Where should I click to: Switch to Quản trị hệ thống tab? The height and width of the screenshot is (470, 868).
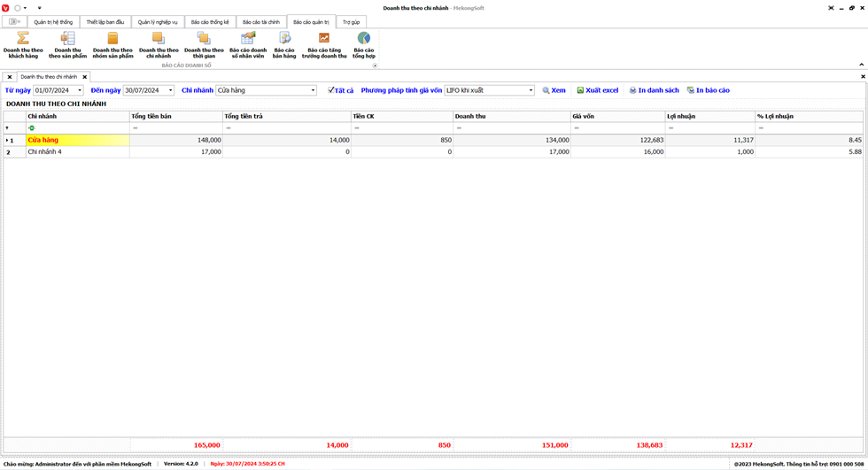[53, 22]
